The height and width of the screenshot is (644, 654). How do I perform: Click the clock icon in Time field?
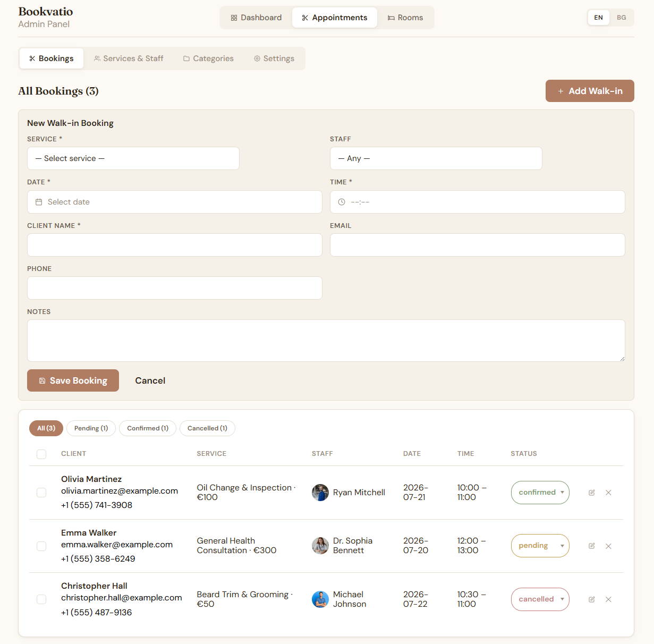[x=342, y=202]
